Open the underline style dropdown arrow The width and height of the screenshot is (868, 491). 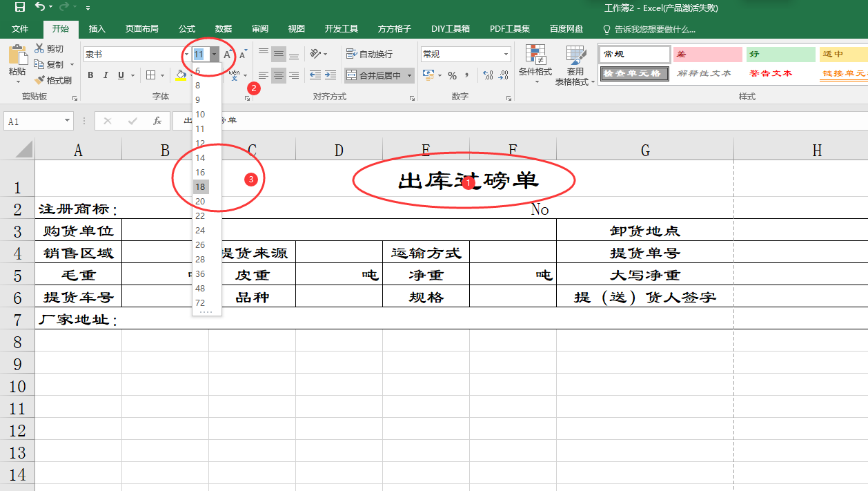click(x=132, y=75)
